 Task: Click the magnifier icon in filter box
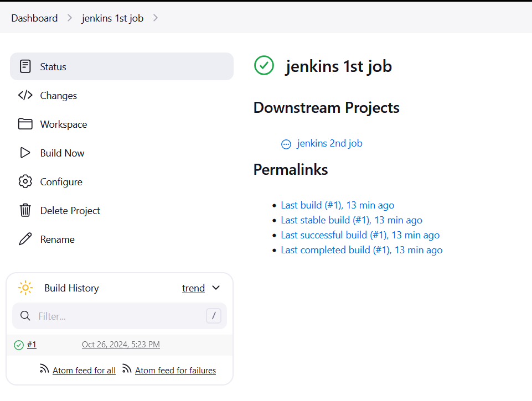click(25, 316)
